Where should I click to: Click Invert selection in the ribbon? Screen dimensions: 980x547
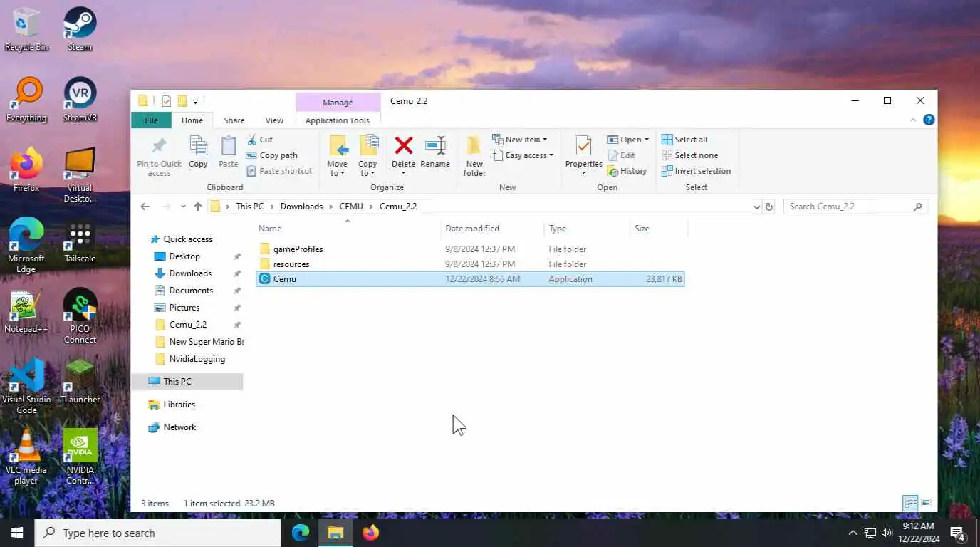[696, 171]
